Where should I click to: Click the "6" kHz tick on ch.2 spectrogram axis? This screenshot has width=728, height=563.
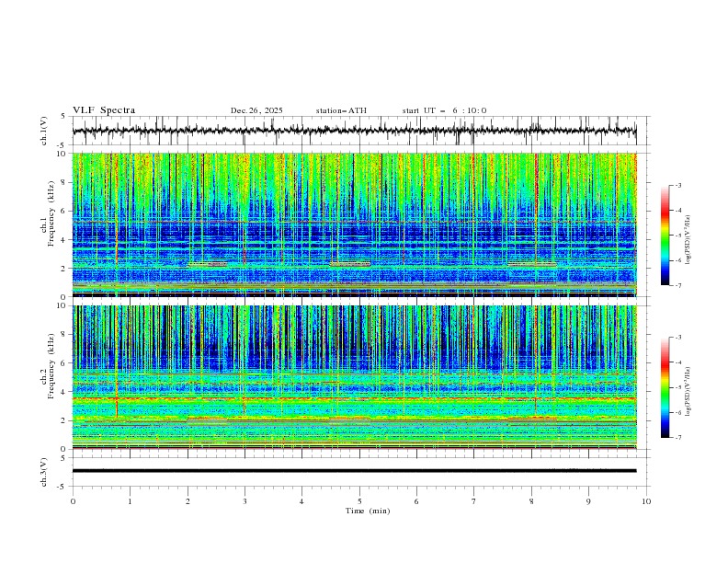click(x=63, y=363)
